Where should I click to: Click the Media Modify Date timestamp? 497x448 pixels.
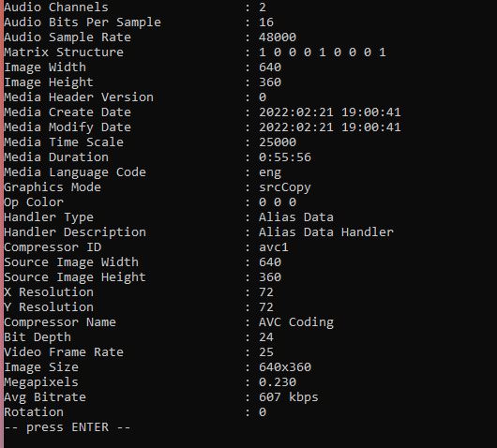(330, 127)
